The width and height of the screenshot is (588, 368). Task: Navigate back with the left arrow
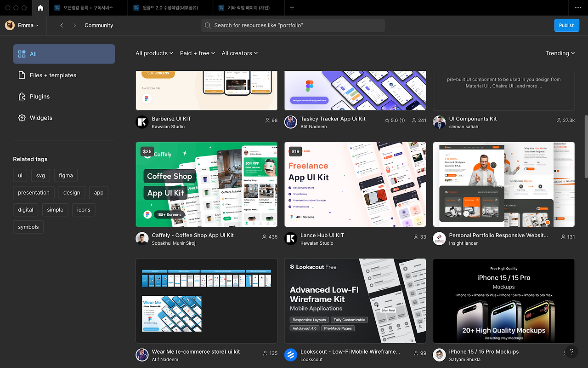click(x=62, y=25)
